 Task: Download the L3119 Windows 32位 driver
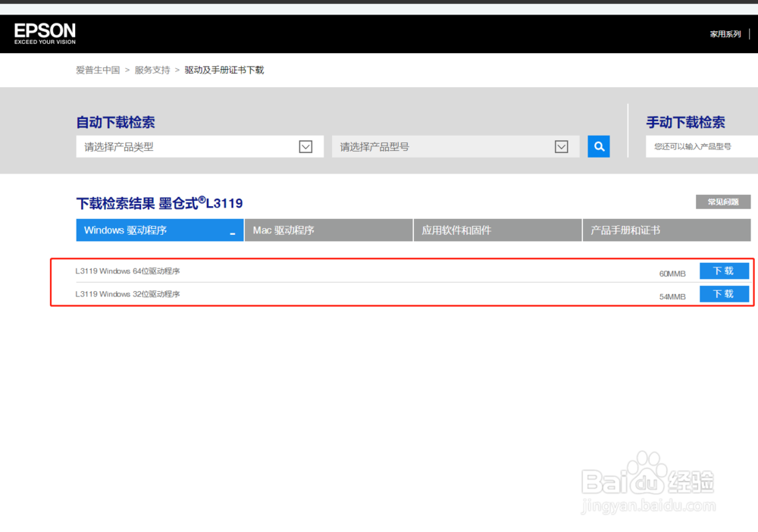point(724,294)
